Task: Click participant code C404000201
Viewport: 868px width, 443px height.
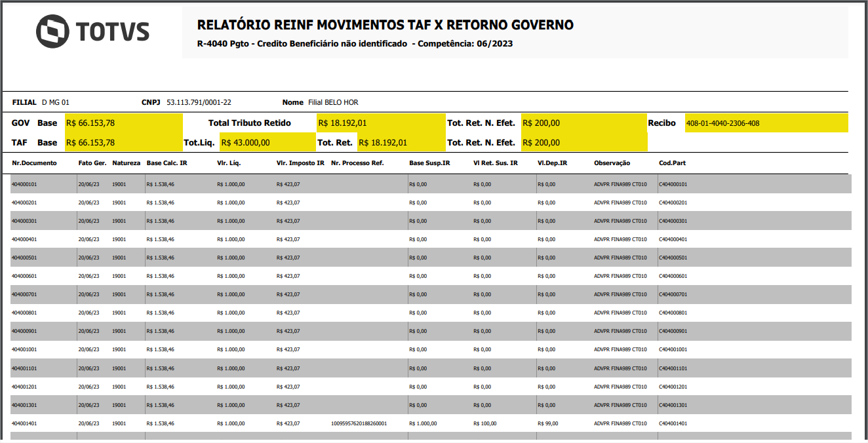Action: pyautogui.click(x=673, y=203)
